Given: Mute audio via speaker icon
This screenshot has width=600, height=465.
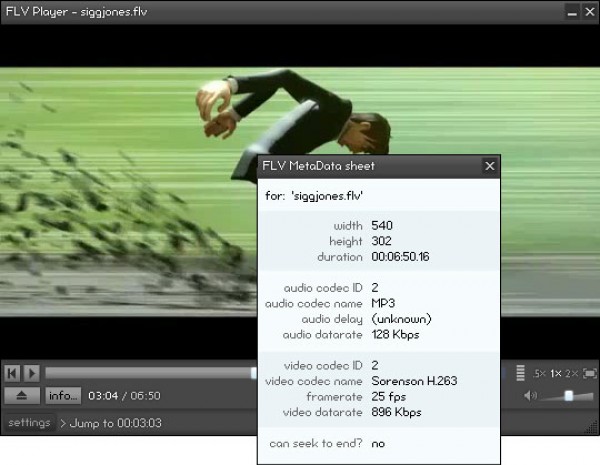Looking at the screenshot, I should click(530, 395).
